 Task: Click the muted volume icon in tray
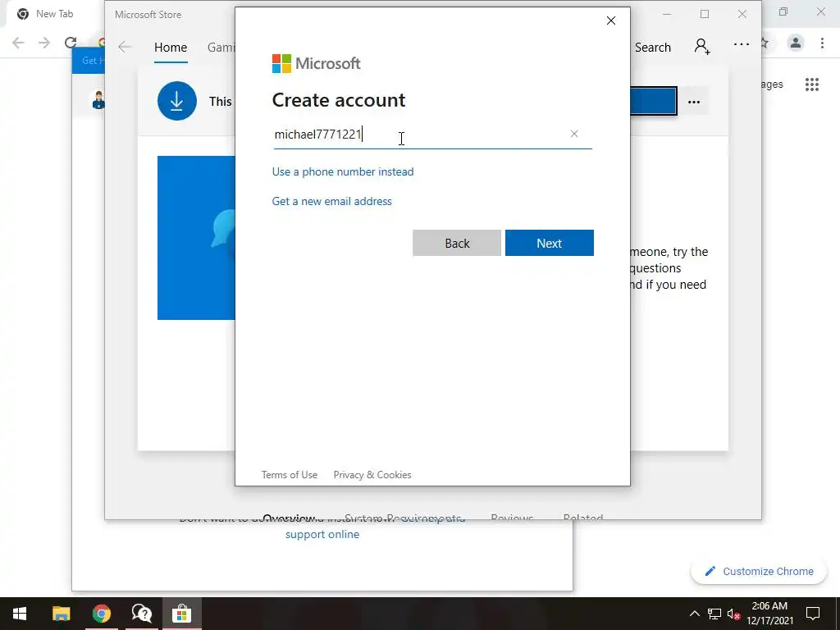tap(733, 614)
